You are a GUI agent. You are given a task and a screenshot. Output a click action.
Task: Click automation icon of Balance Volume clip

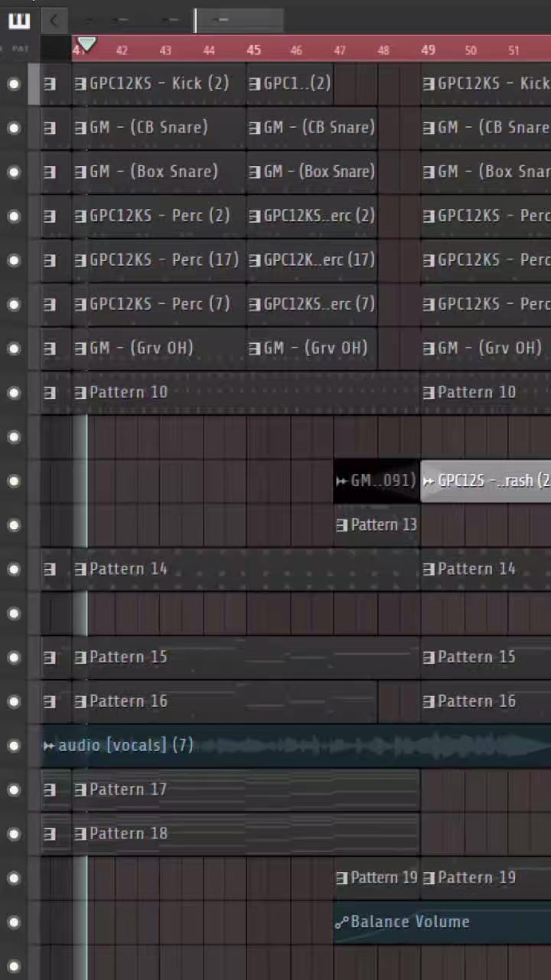(x=341, y=923)
